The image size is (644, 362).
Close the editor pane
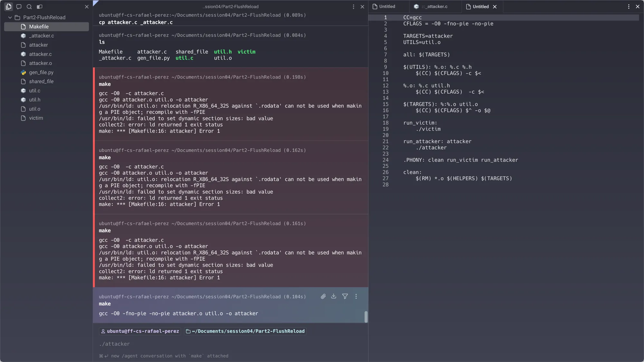point(638,6)
